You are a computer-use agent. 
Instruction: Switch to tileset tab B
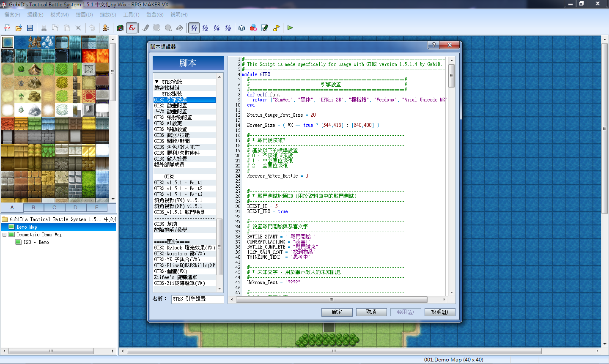tap(33, 208)
